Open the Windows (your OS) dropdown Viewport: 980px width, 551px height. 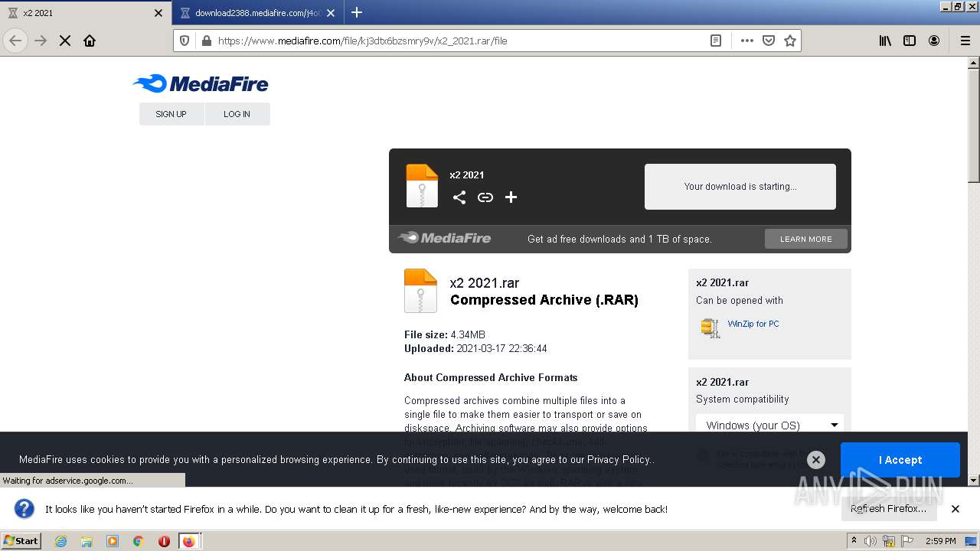770,425
